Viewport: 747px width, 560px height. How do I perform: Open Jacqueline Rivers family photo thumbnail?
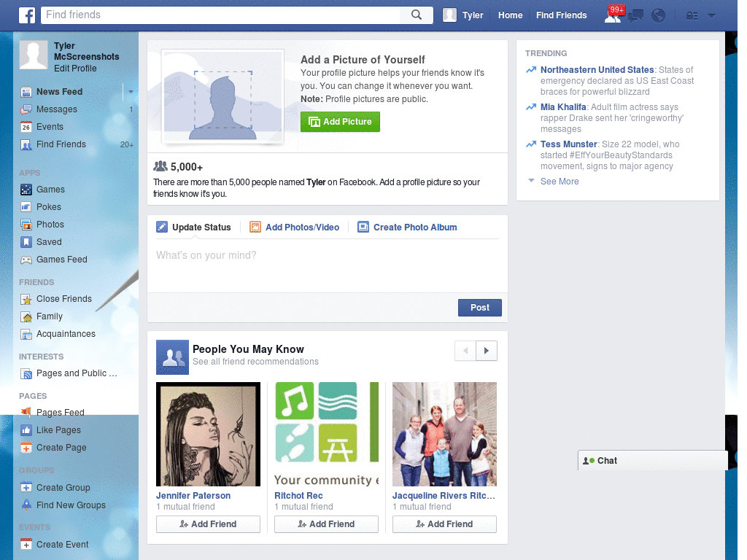pos(444,435)
